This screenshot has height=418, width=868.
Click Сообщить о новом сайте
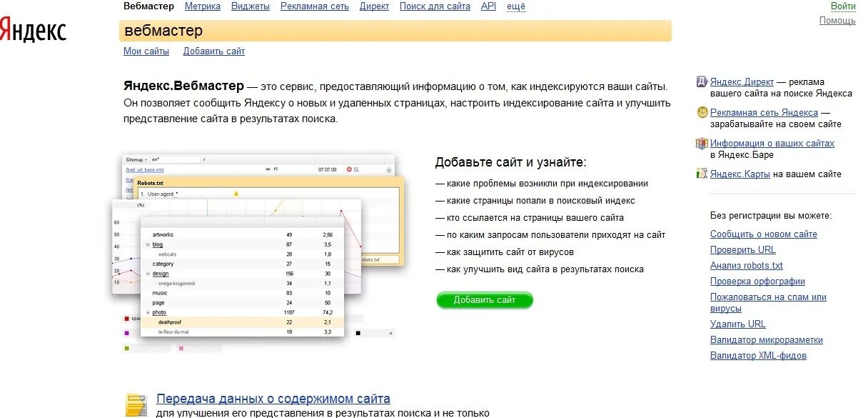(764, 234)
